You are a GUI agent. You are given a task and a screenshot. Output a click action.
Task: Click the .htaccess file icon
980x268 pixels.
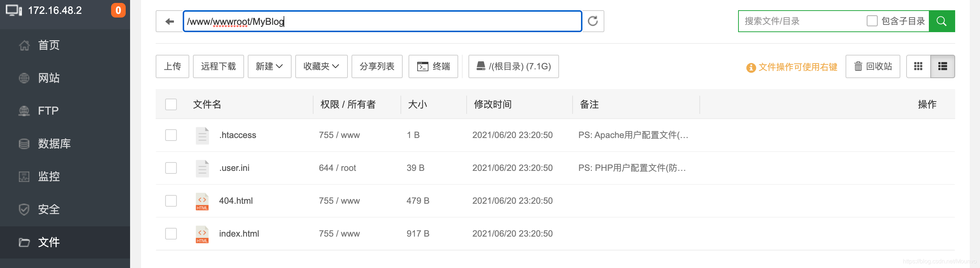tap(202, 135)
